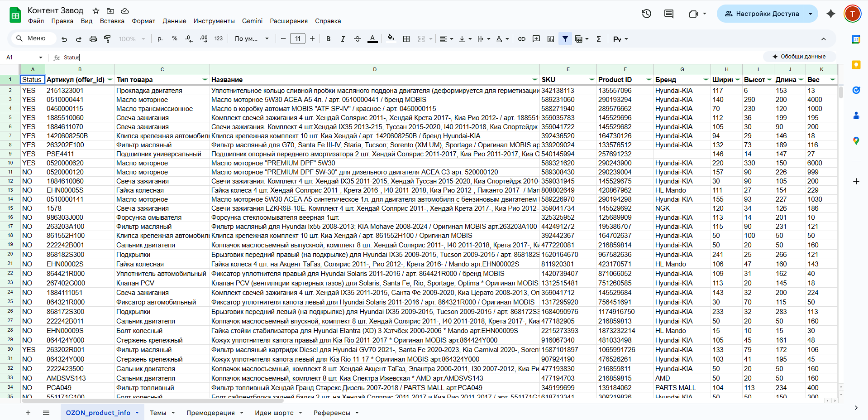
Task: Click the font size field
Action: click(x=298, y=39)
